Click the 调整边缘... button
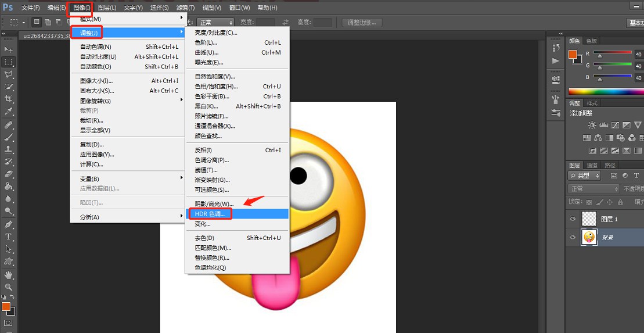This screenshot has height=333, width=644. click(362, 23)
